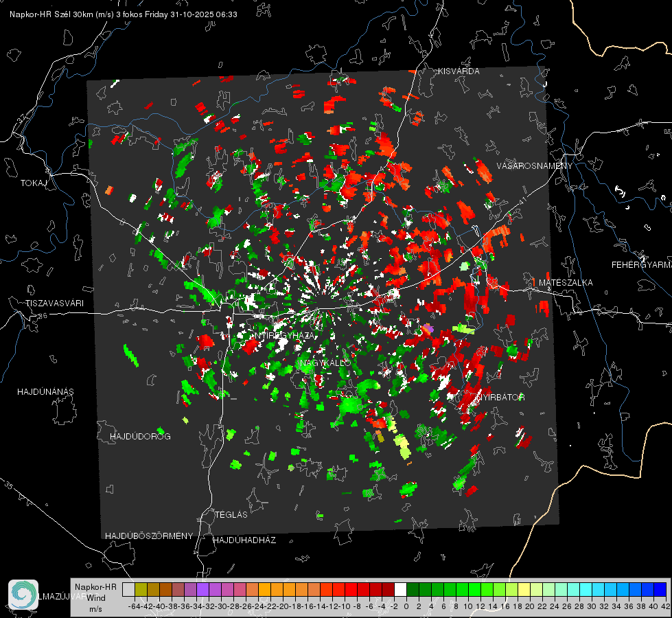Image resolution: width=672 pixels, height=618 pixels.
Task: Click the m/s unit label in legend
Action: (95, 609)
